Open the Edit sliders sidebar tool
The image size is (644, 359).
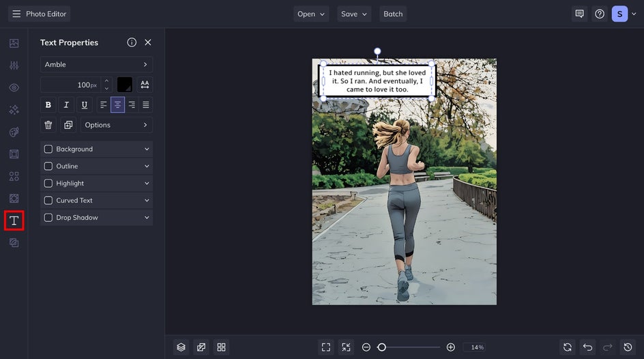click(14, 66)
